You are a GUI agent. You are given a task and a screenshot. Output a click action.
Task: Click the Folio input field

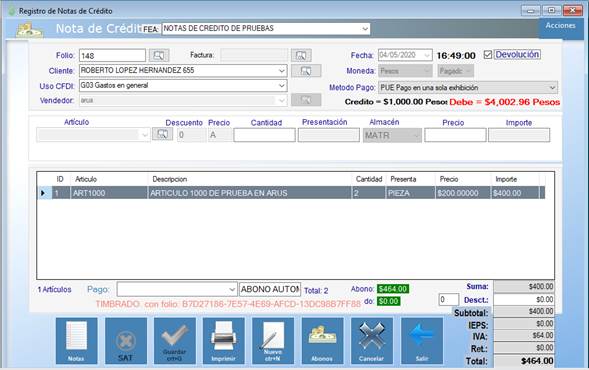(x=112, y=56)
